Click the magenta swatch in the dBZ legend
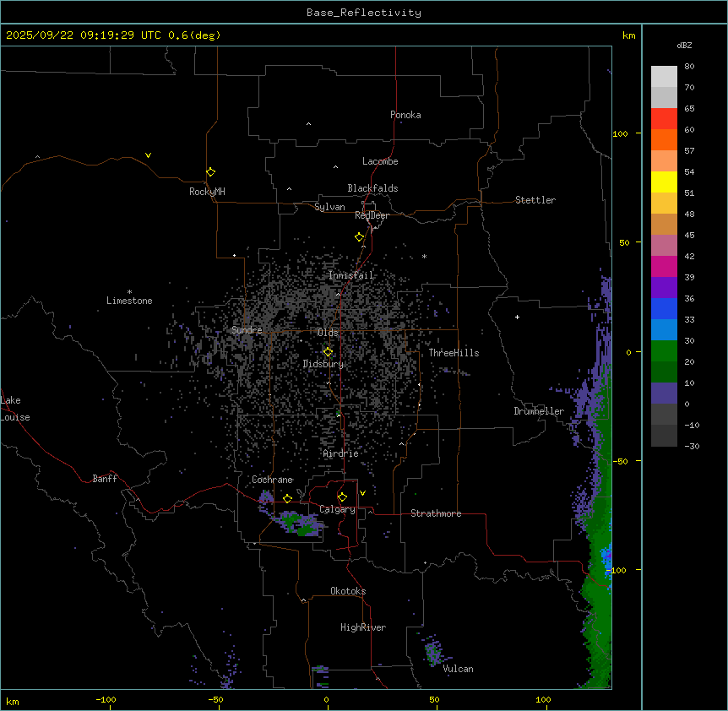728x711 pixels. point(664,266)
